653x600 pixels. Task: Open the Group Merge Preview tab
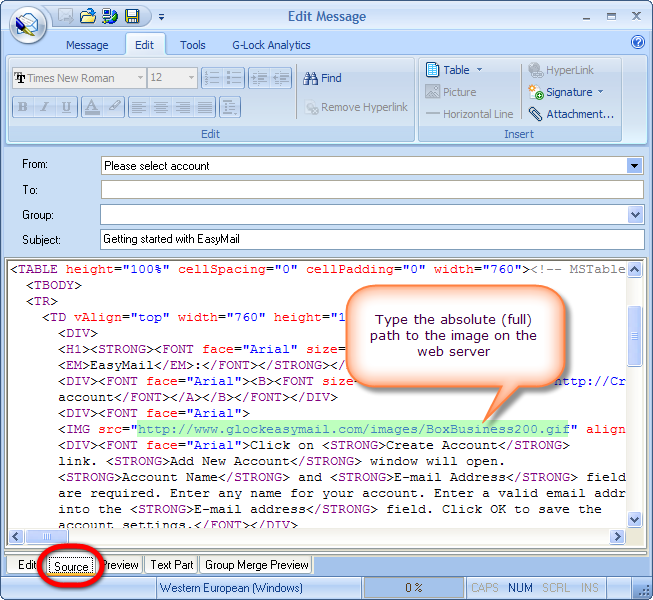coord(257,565)
